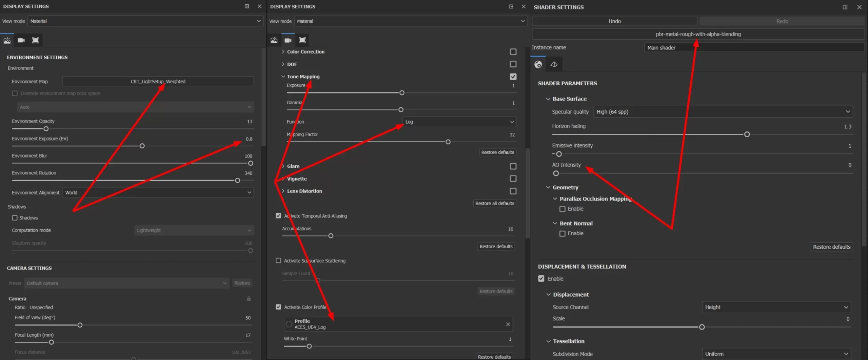Open viewport tab icon in middle Display Settings

(302, 40)
